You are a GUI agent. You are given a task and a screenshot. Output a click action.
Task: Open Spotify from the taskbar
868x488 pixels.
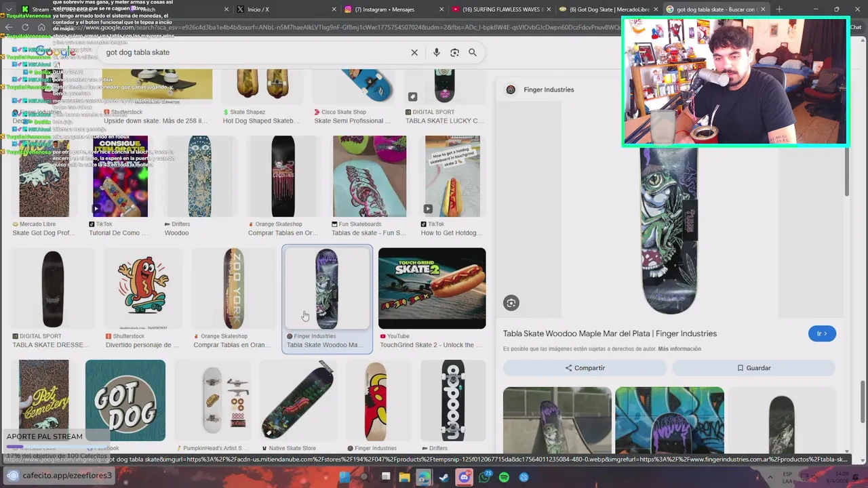coord(504,476)
